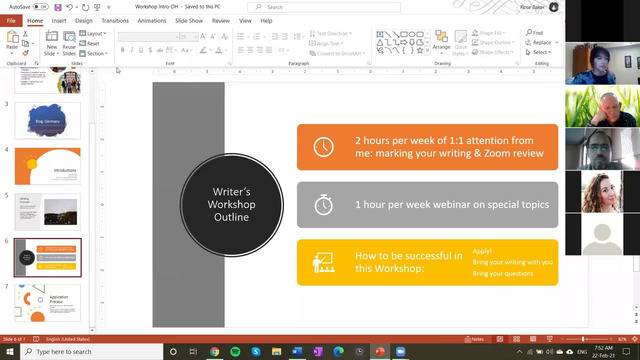Click Normal view icon in status bar

[x=500, y=339]
